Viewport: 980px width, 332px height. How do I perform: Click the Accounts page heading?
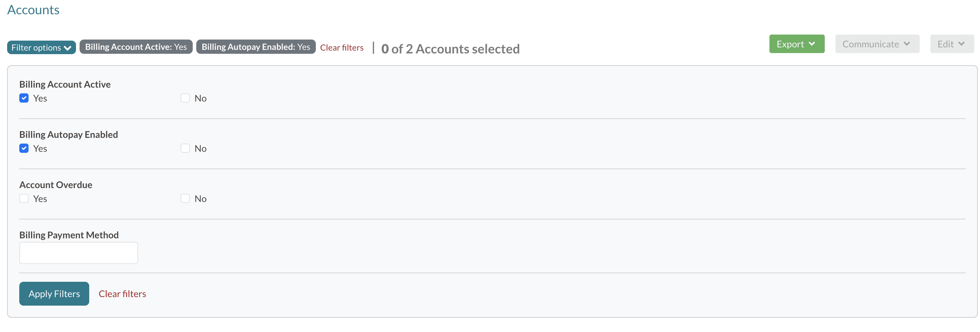[x=34, y=10]
